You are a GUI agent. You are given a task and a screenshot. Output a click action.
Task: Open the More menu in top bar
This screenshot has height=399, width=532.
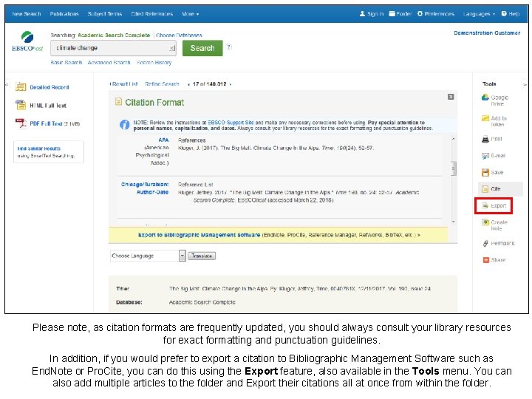pos(188,14)
